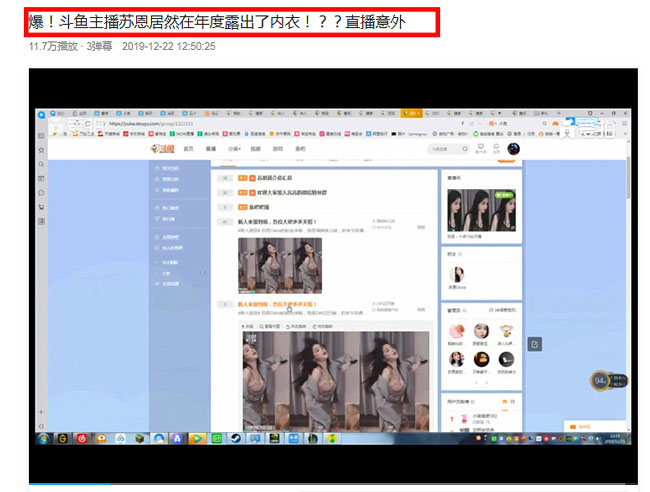650x492 pixels.
Task: Click the 查看原图 view original button
Action: click(x=271, y=326)
